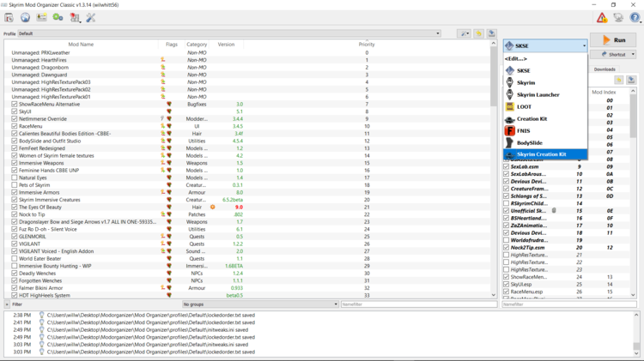Click the flag icons on RaceMenu row
This screenshot has width=644, height=361.
tap(166, 126)
